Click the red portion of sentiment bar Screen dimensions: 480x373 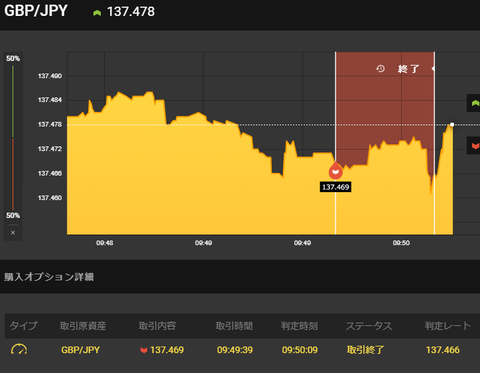click(13, 174)
